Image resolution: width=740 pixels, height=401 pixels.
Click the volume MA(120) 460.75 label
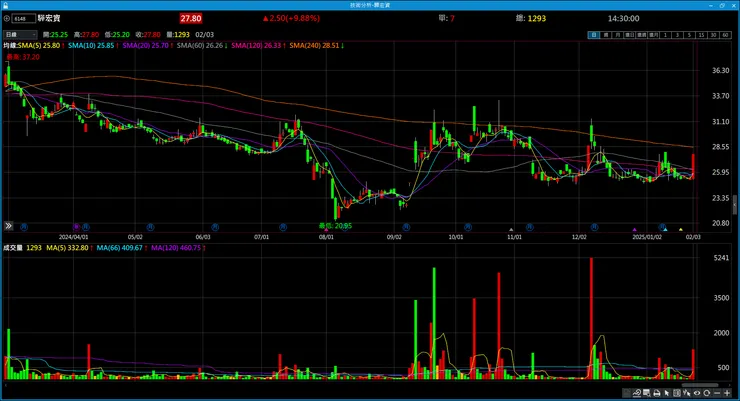(177, 248)
